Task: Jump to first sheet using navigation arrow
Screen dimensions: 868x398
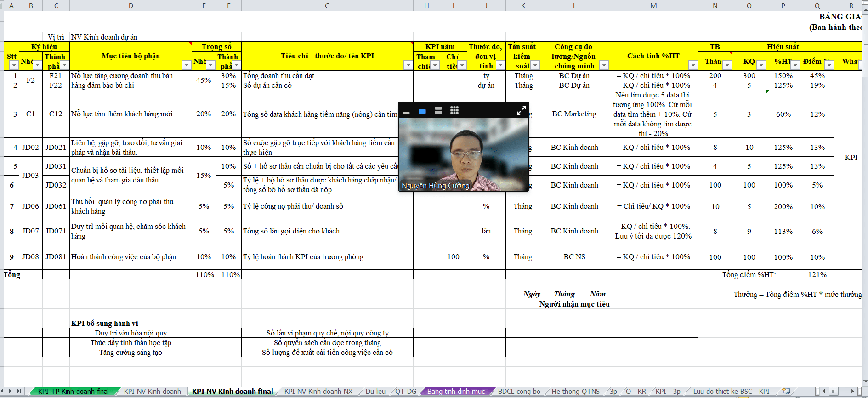Action: coord(3,391)
